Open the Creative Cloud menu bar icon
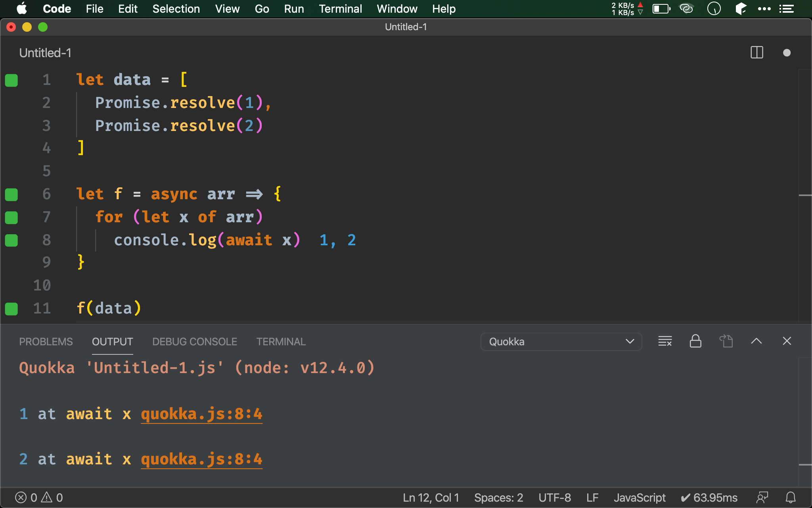Viewport: 812px width, 508px height. pos(686,8)
